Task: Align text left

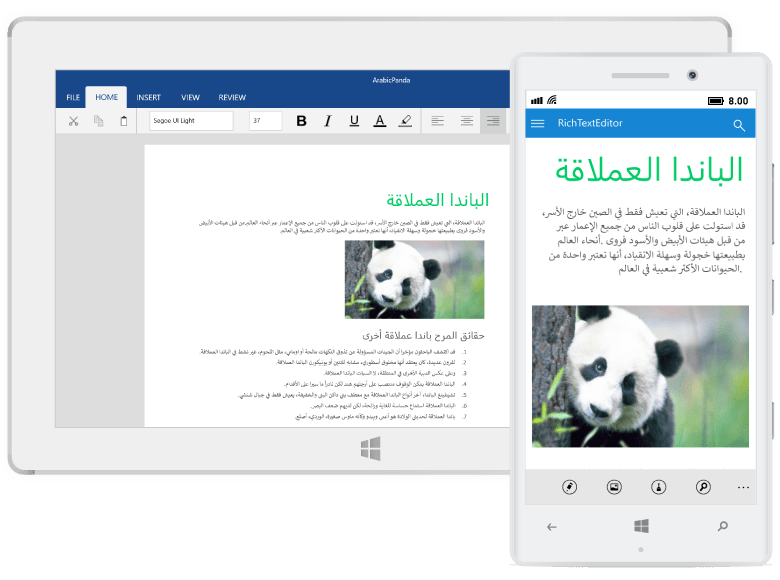Action: [x=438, y=121]
